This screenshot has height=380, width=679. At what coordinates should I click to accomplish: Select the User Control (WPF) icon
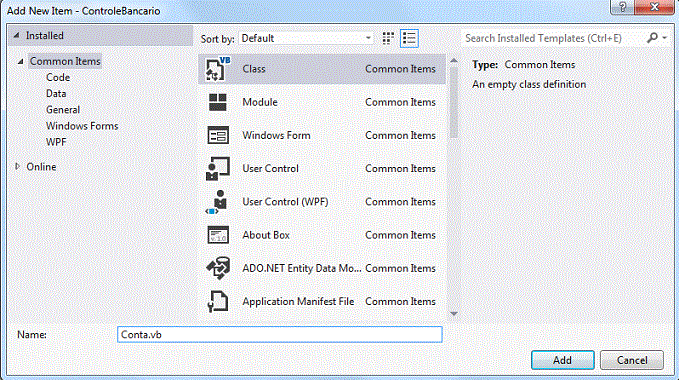(217, 202)
